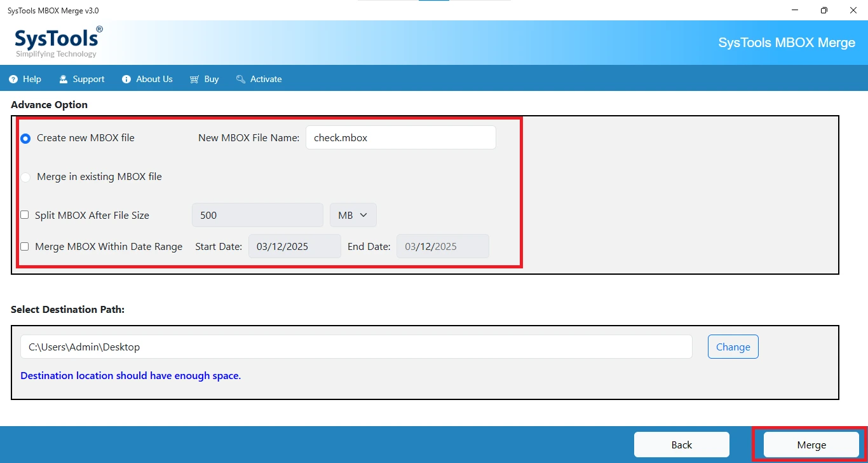This screenshot has height=463, width=868.
Task: Click the Merge button
Action: point(811,445)
